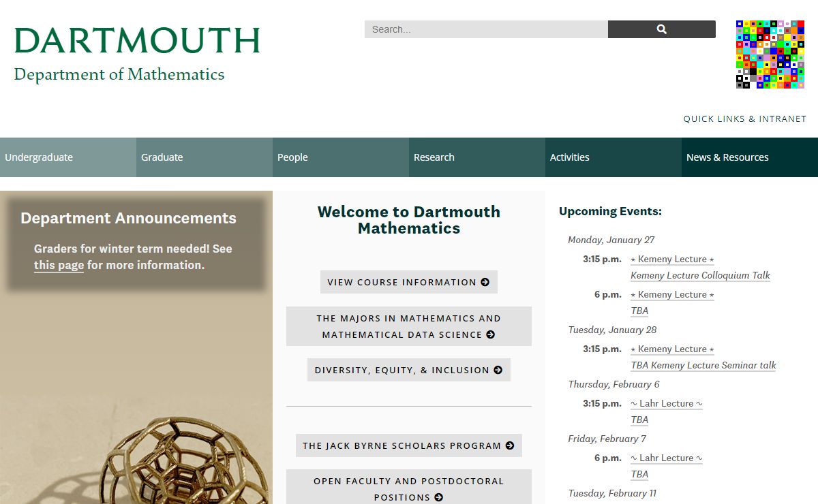Open the People menu
The image size is (818, 504).
[x=341, y=157]
